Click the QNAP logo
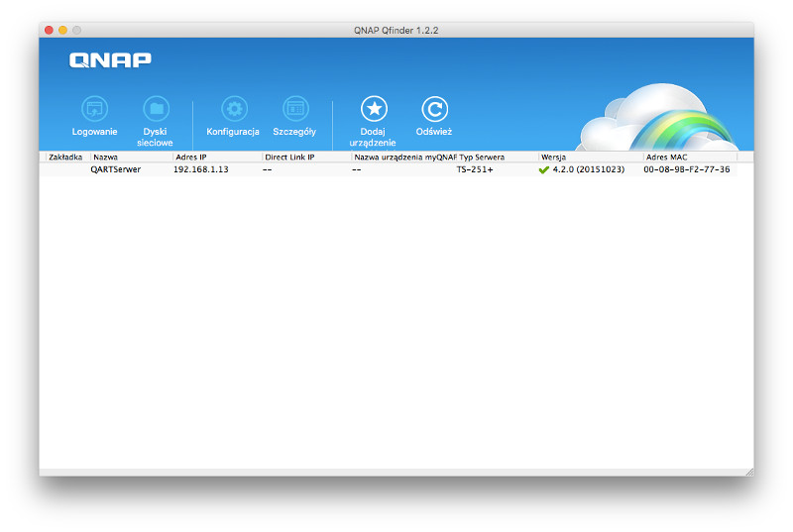 110,60
